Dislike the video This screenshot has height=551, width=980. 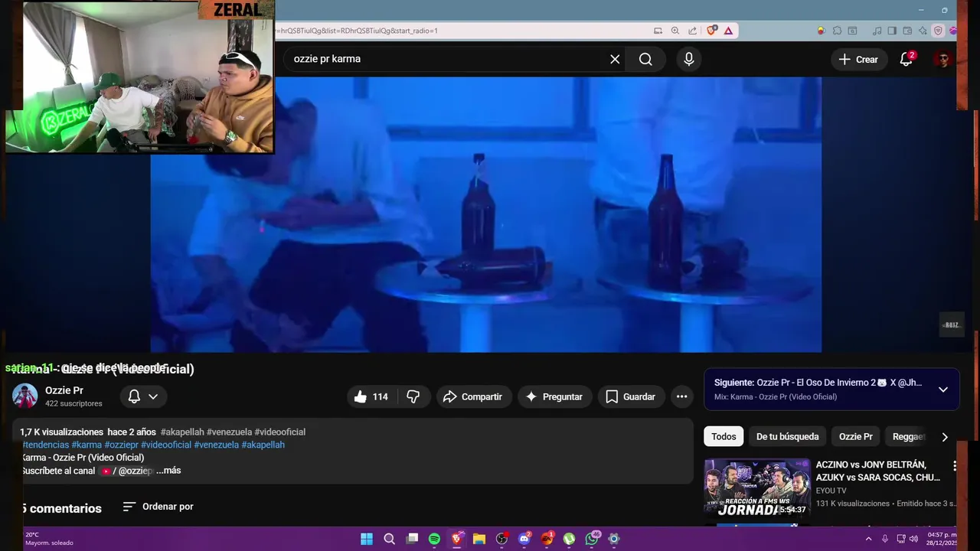click(x=413, y=396)
